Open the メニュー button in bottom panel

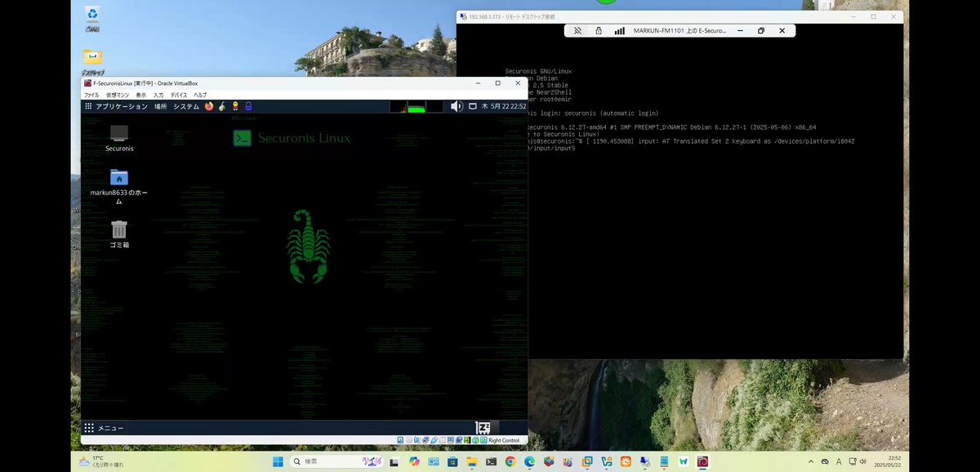104,428
